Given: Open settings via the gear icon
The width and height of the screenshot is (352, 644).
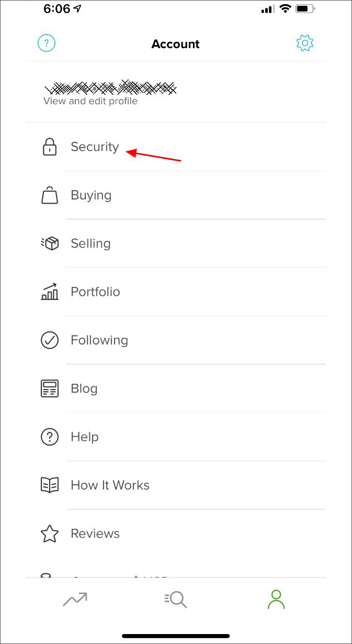Looking at the screenshot, I should click(x=305, y=43).
